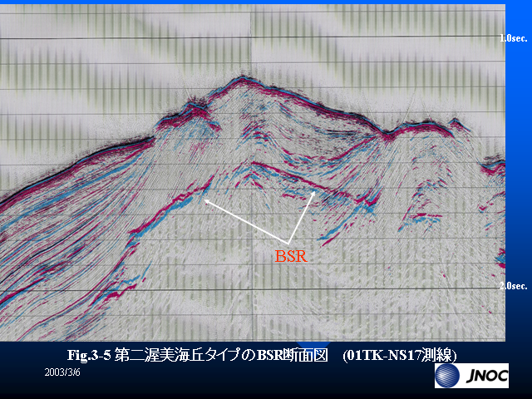Click the JNOC logo
The height and width of the screenshot is (399, 532).
[471, 376]
